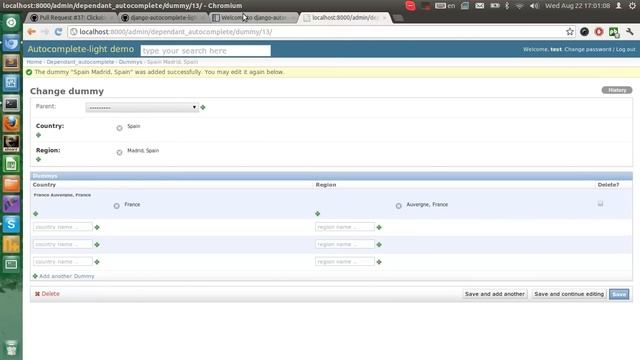Click plus next to second empty country name field
This screenshot has height=360, width=640.
point(97,244)
